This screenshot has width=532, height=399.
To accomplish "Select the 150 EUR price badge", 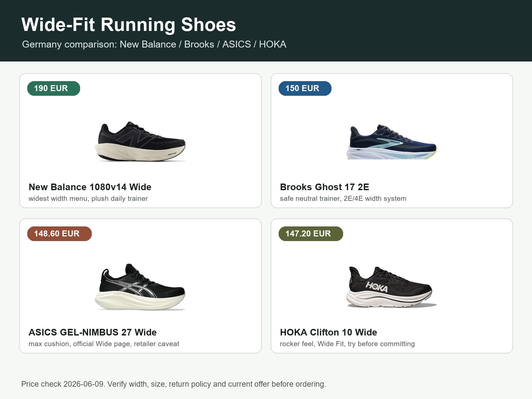I will tap(305, 88).
